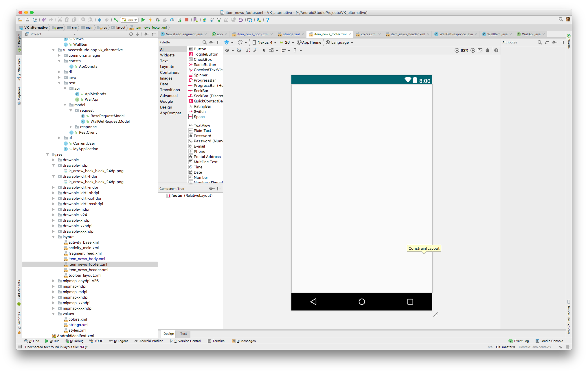Screen dimensions: 588x373
Task: Click the Debug app bug icon
Action: click(x=157, y=20)
